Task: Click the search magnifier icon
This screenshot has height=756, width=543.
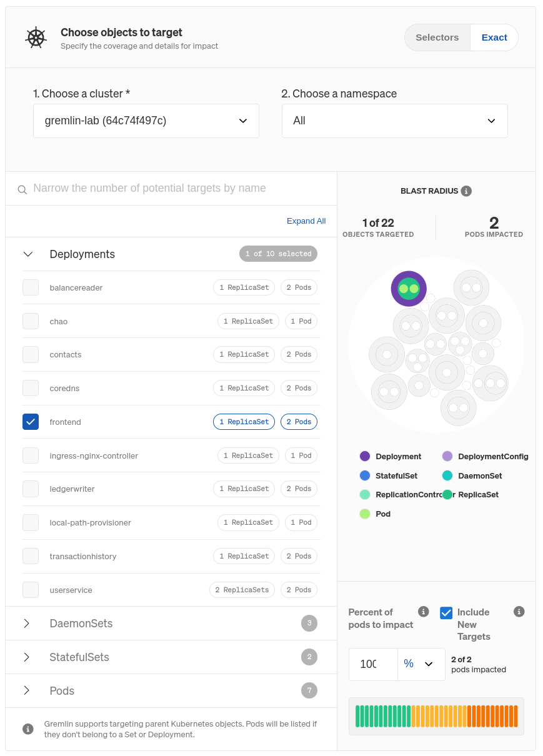Action: [x=22, y=189]
